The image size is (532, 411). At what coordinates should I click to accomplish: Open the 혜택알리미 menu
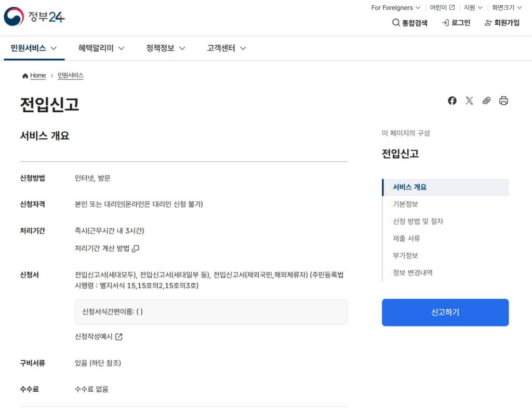tap(95, 48)
